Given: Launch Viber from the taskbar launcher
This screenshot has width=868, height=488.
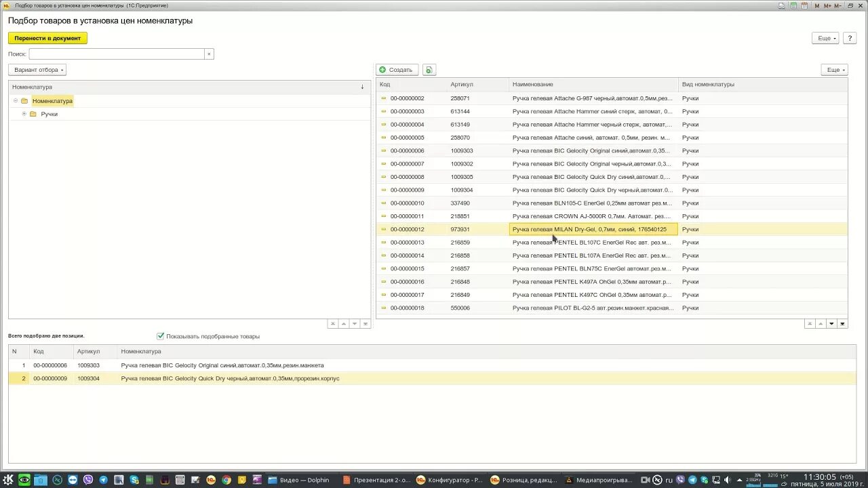Looking at the screenshot, I should pyautogui.click(x=88, y=480).
